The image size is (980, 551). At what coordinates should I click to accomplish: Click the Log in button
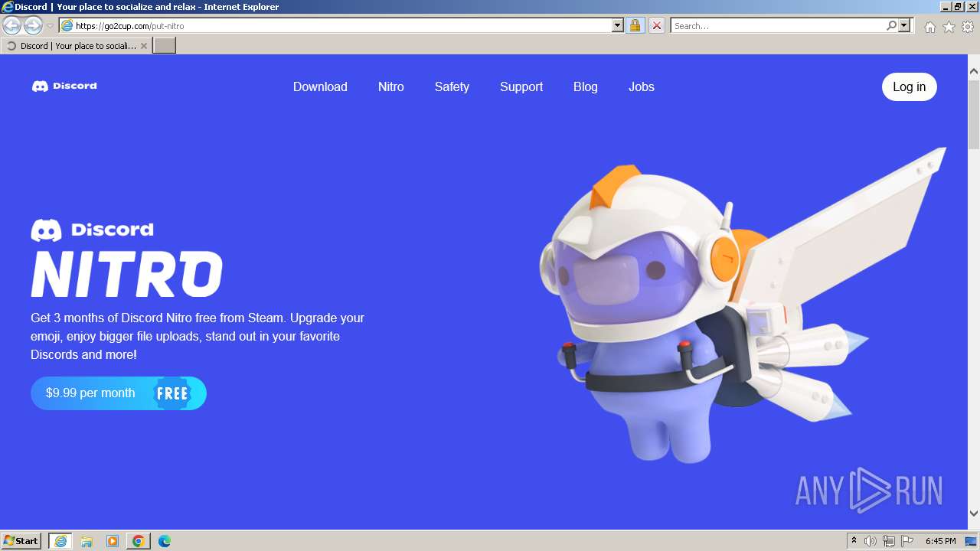(910, 86)
